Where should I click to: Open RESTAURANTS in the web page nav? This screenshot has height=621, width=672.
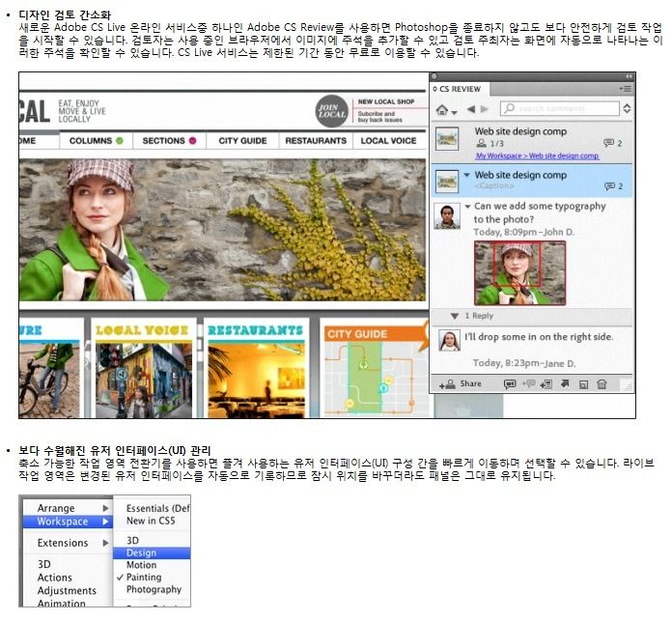(x=316, y=141)
